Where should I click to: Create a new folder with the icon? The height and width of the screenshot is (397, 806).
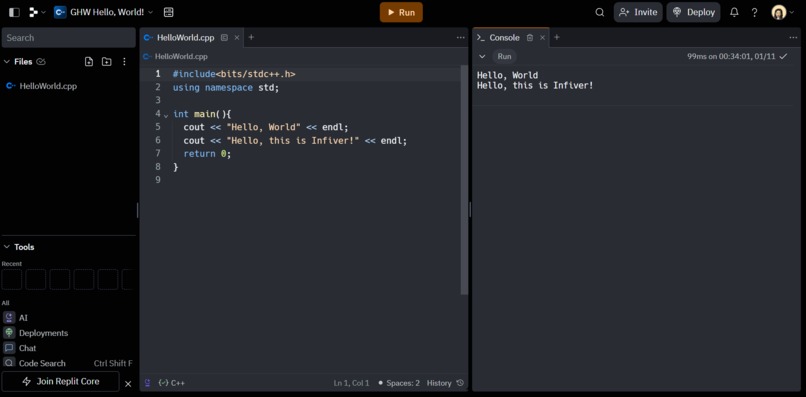point(106,62)
